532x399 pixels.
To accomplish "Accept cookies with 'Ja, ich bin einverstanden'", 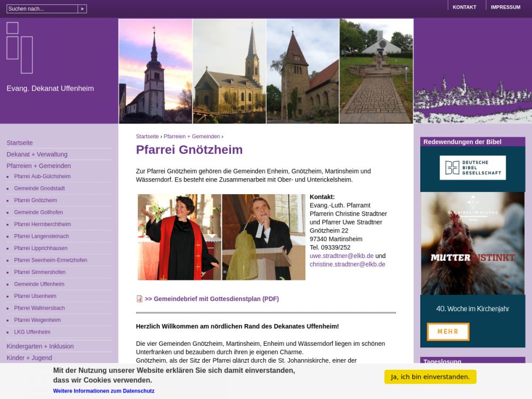I will (430, 377).
